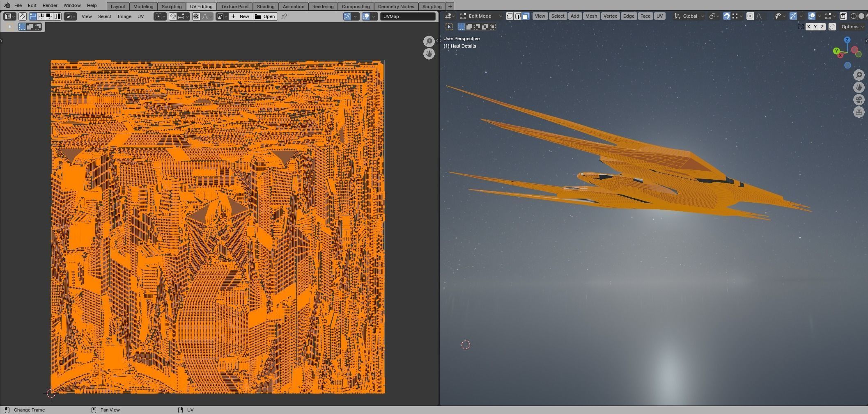The width and height of the screenshot is (868, 414).
Task: Click the UVMap name field
Action: (408, 16)
